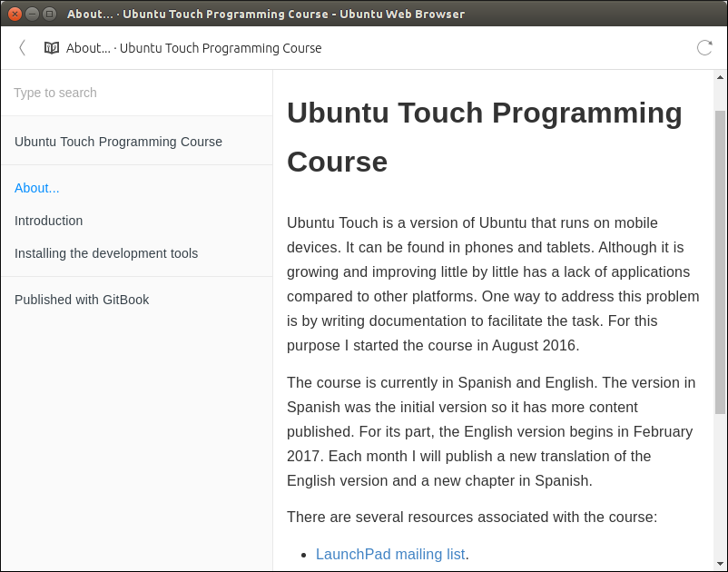Click the scrollbar down arrow

[720, 564]
